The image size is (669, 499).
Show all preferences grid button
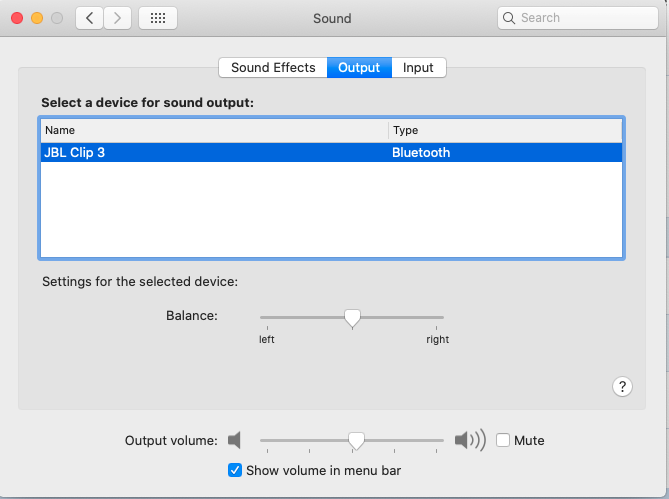coord(158,18)
